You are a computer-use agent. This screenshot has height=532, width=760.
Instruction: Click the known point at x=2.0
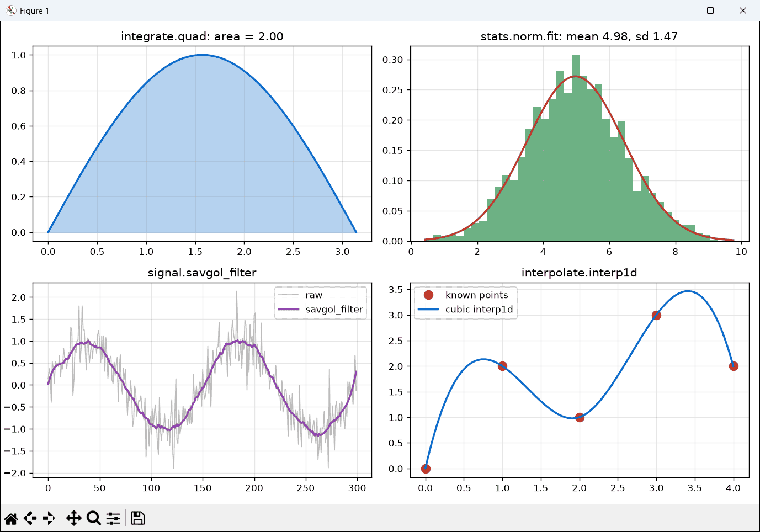coord(580,417)
